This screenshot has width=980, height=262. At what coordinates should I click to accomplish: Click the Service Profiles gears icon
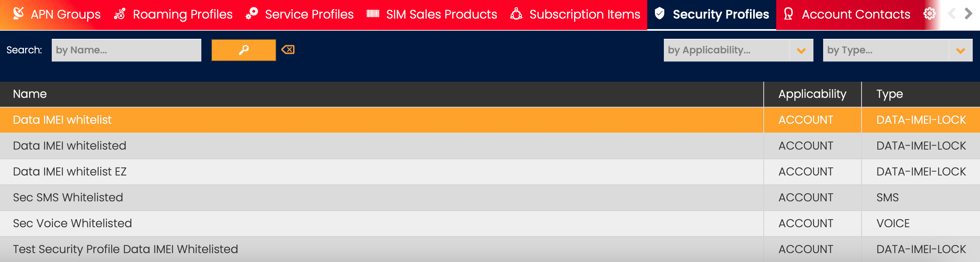(x=252, y=13)
